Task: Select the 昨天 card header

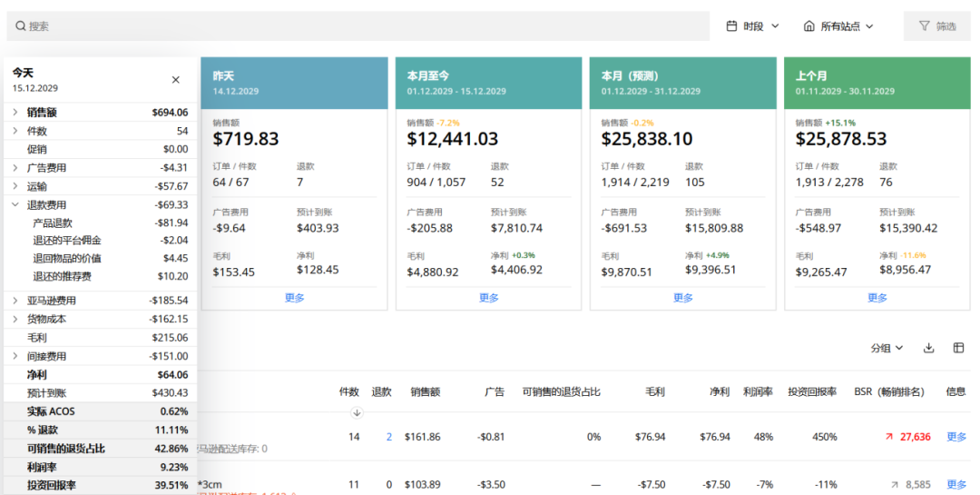Action: (x=294, y=84)
